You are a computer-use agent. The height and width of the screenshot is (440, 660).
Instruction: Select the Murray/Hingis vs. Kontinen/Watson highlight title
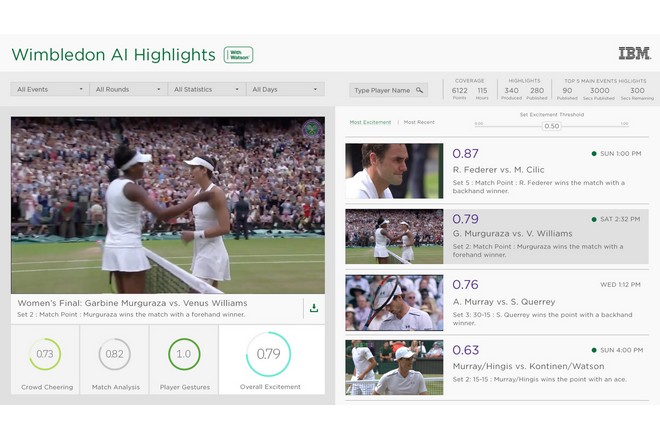tap(527, 366)
